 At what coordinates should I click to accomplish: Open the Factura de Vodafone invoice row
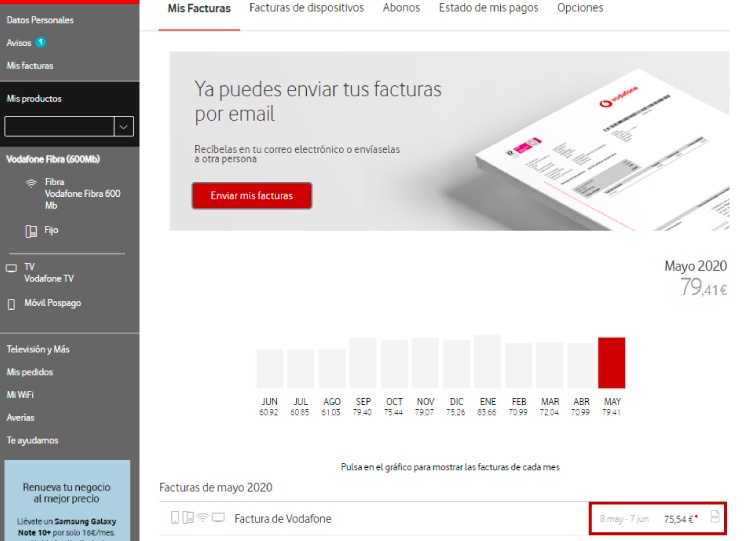(443, 519)
